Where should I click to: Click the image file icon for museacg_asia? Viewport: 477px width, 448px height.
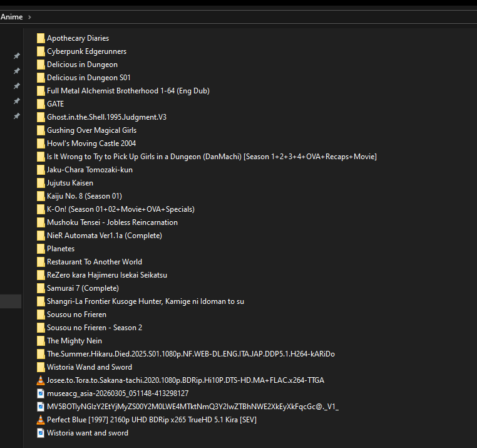point(41,393)
